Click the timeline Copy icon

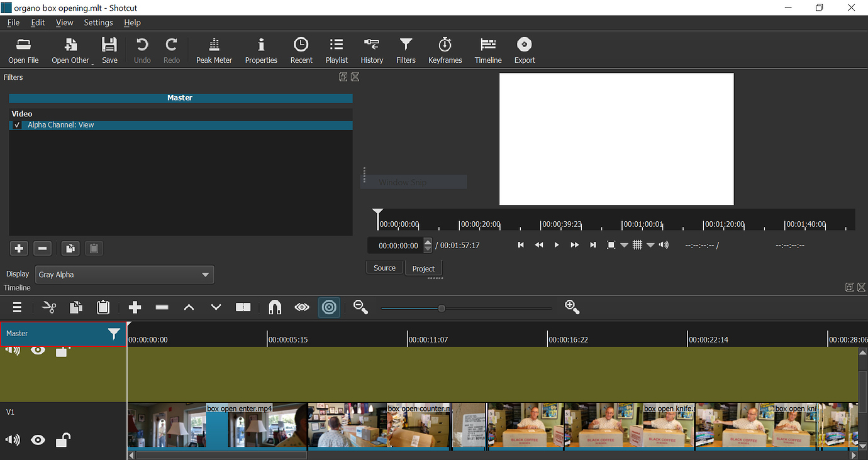pyautogui.click(x=76, y=307)
